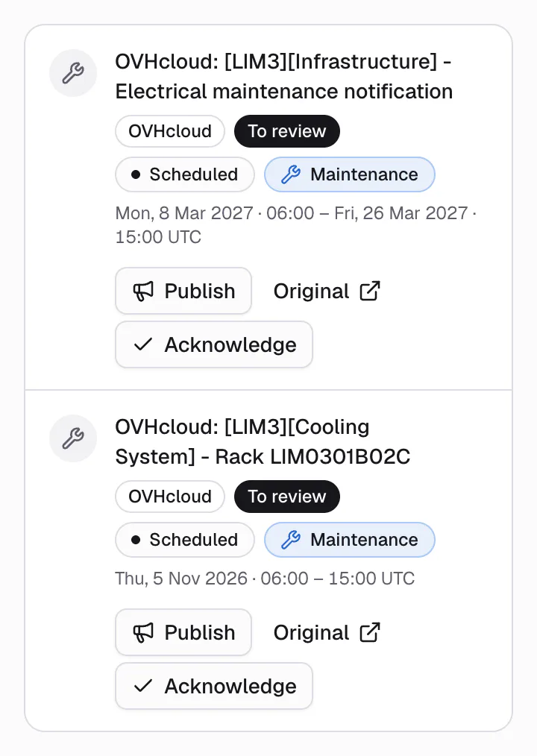Click wrench icon beside Electrical maintenance notification
This screenshot has height=756, width=537.
73,73
